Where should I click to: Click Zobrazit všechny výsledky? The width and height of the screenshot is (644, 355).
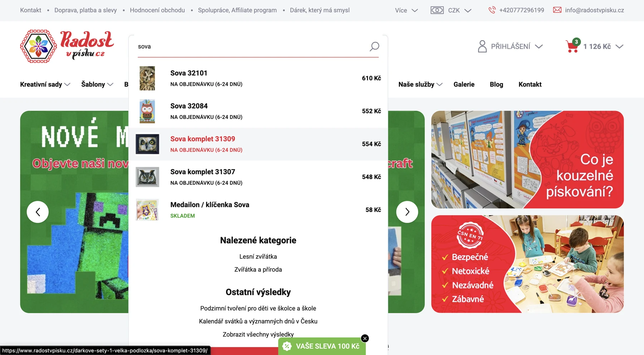(x=258, y=334)
